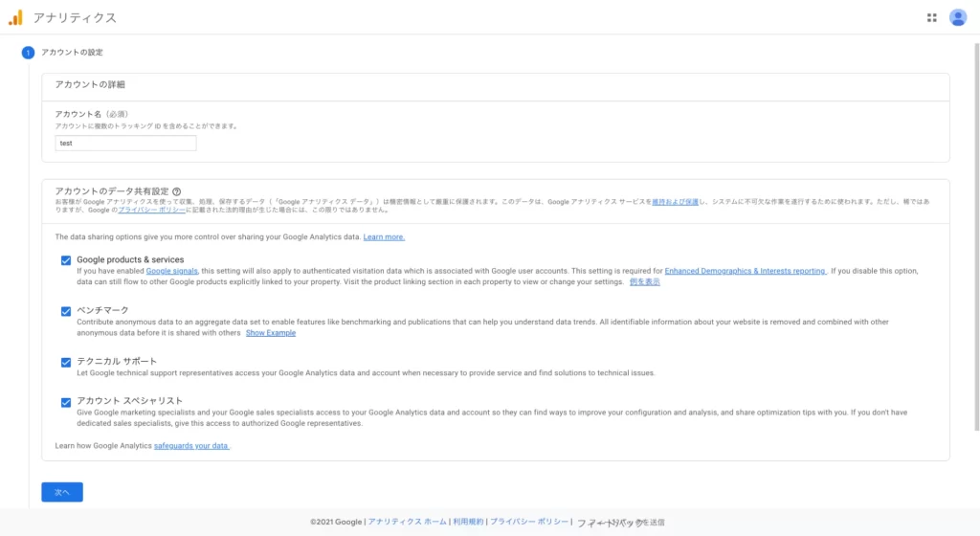Screen dimensions: 980x536
Task: Open the Google apps grid icon
Action: (932, 17)
